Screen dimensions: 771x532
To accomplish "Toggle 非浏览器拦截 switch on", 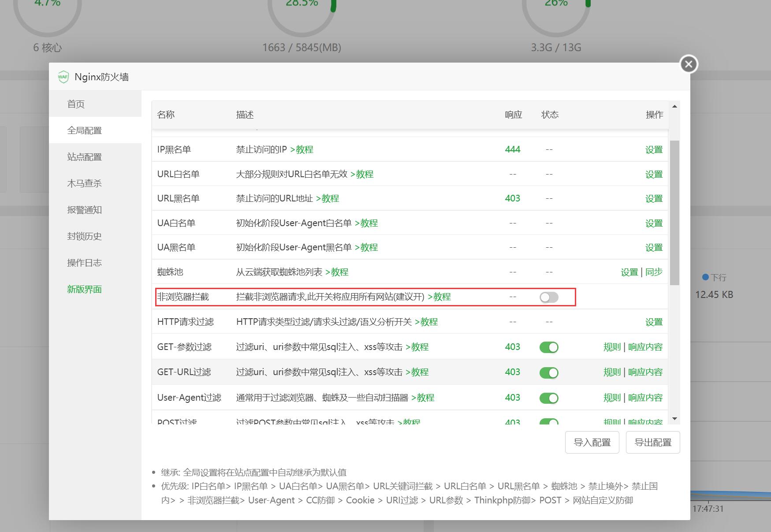I will (549, 297).
